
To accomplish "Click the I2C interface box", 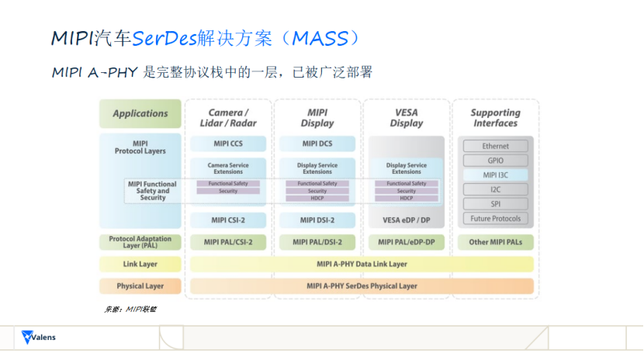I will pyautogui.click(x=495, y=189).
